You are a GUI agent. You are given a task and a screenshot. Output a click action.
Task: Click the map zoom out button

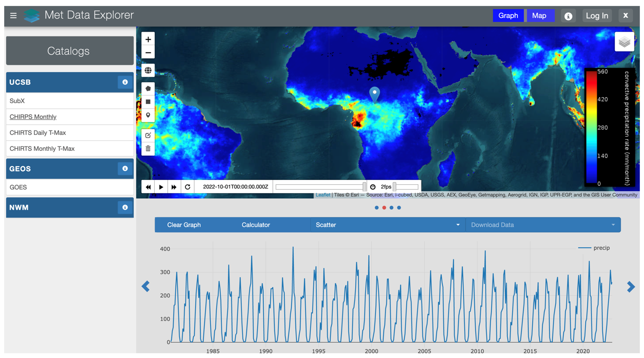pyautogui.click(x=148, y=53)
